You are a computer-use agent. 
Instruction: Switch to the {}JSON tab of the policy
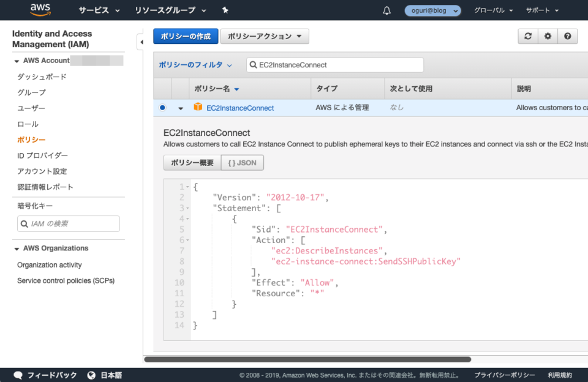click(242, 162)
